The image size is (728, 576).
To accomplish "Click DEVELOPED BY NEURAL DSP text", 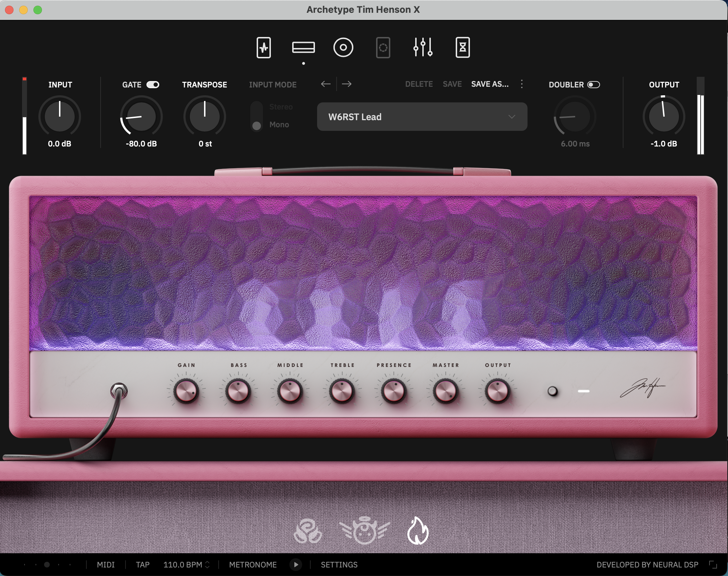I will [x=647, y=565].
